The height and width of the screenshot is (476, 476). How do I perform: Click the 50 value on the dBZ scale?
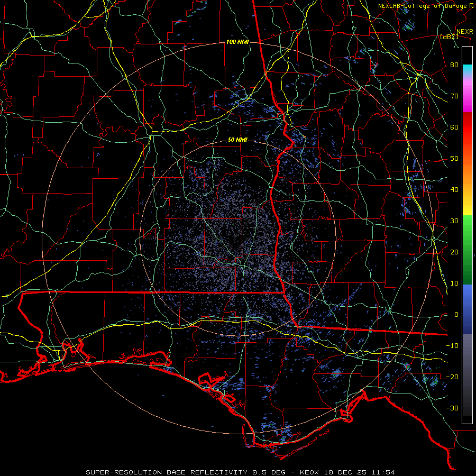click(454, 159)
